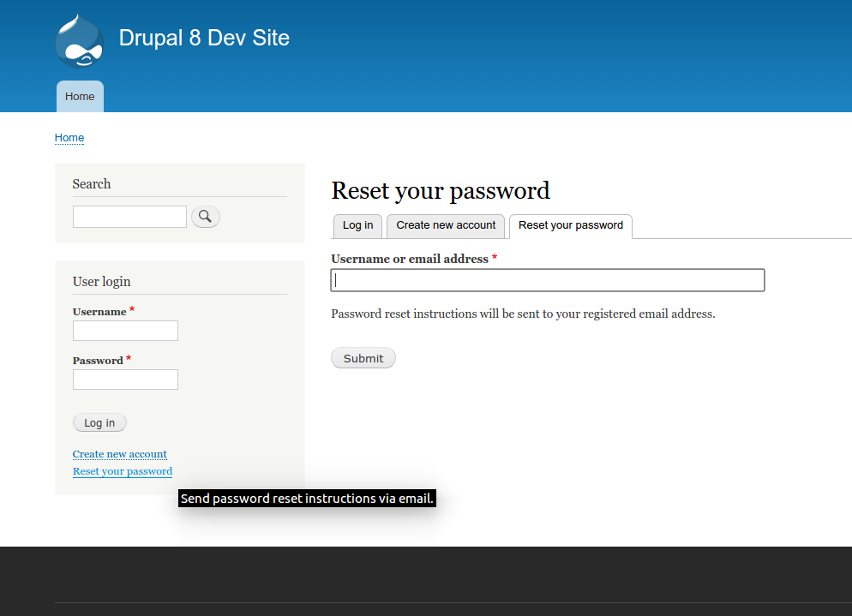
Task: Click the Search block heading
Action: point(91,183)
